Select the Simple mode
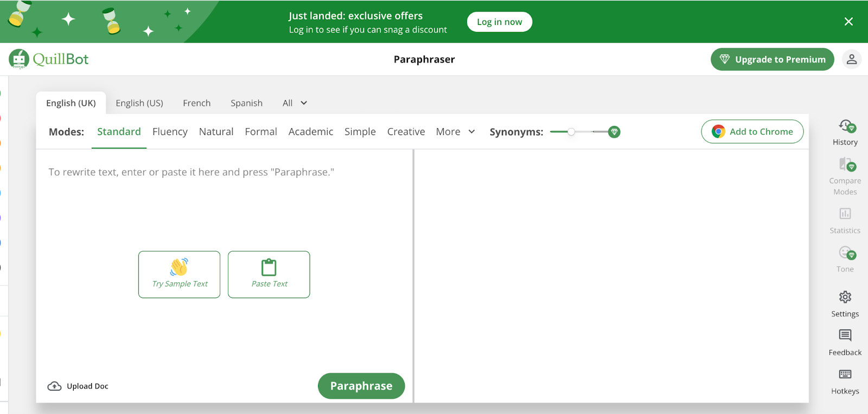868x414 pixels. (360, 132)
